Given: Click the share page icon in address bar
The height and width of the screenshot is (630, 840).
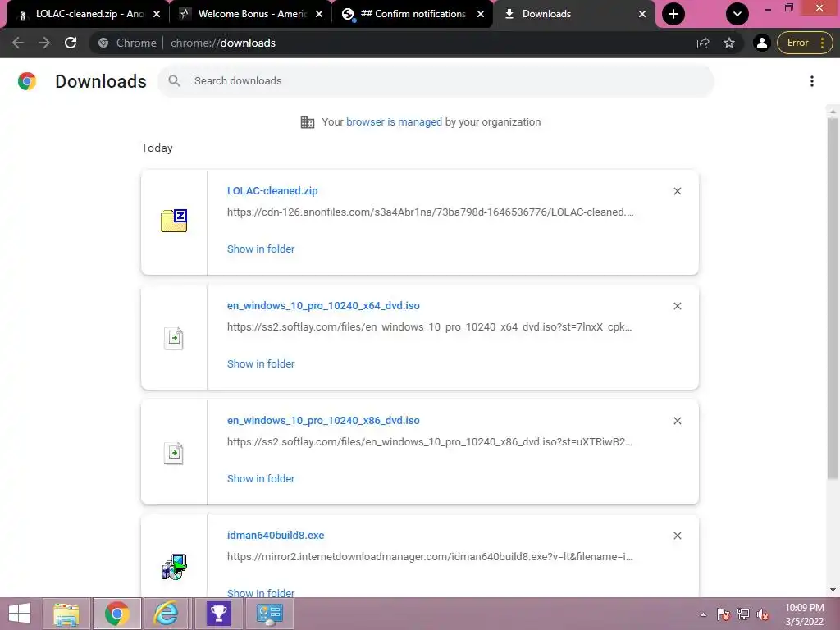Looking at the screenshot, I should 703,43.
